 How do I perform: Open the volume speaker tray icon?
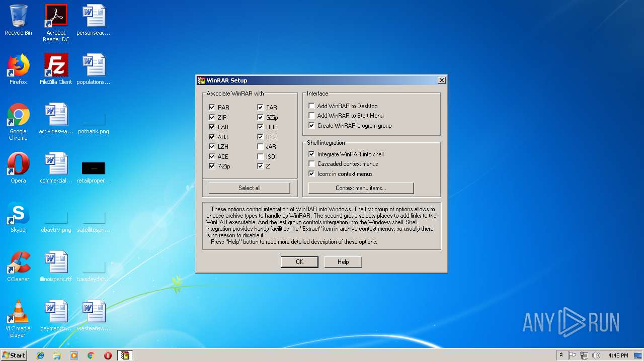(596, 355)
